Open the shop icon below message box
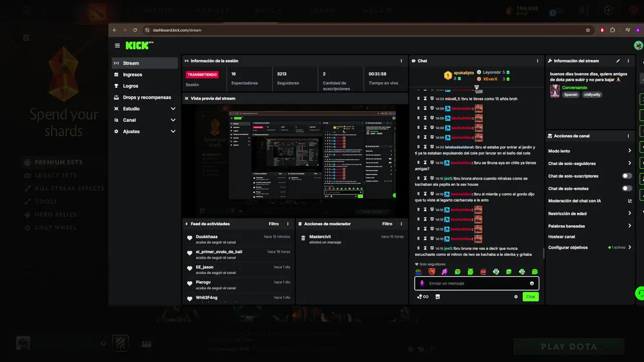Viewport: 644px width, 362px height. (x=438, y=297)
